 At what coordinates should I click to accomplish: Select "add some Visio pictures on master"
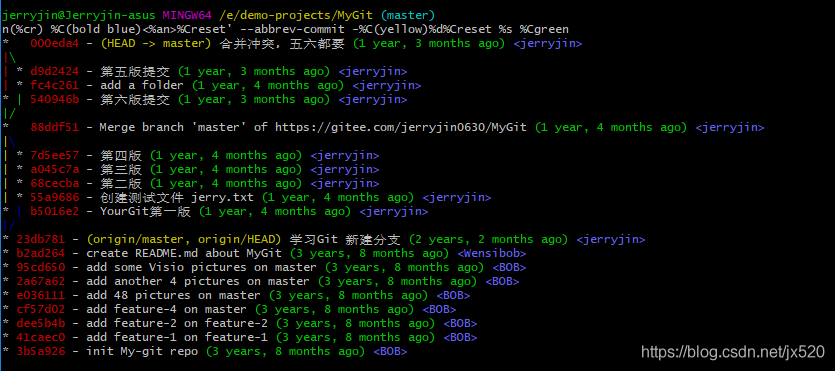[201, 268]
